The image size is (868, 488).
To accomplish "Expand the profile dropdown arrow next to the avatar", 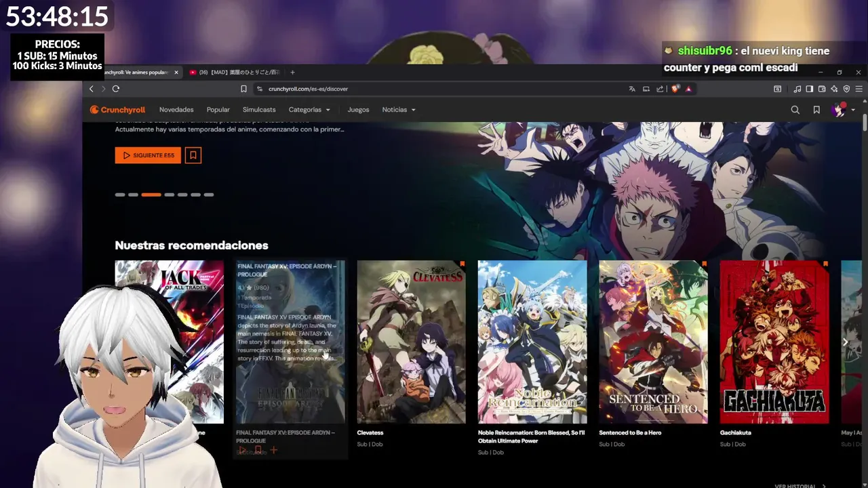I will (x=853, y=110).
